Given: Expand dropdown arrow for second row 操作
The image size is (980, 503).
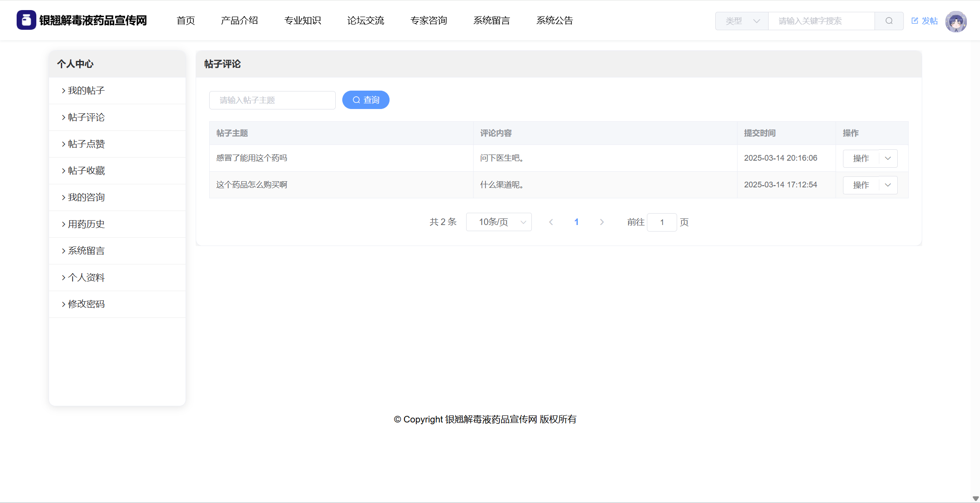Looking at the screenshot, I should click(888, 185).
